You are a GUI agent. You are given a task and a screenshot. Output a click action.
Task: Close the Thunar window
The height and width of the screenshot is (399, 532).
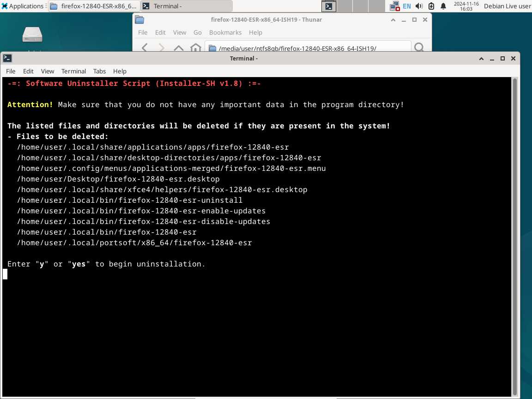(425, 20)
